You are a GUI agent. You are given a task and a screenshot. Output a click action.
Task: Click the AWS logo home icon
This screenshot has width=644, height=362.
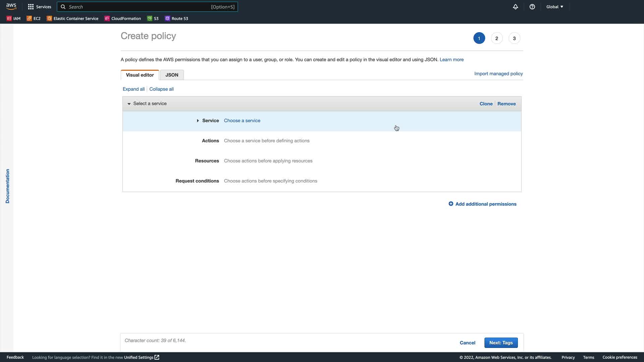(x=11, y=6)
